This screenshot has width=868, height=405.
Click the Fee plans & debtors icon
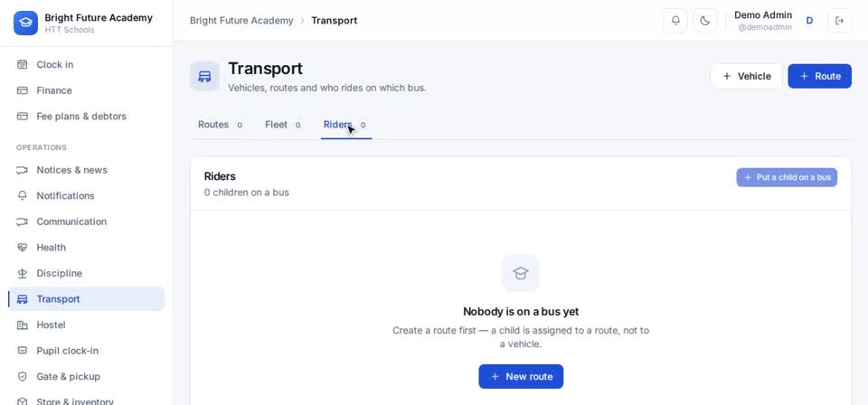22,117
